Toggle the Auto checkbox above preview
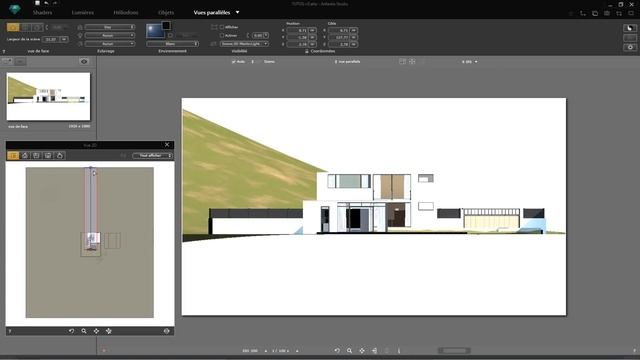This screenshot has width=640, height=360. pyautogui.click(x=233, y=62)
